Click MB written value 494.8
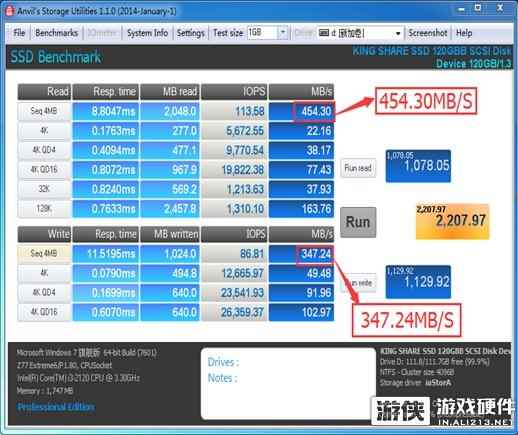 [x=170, y=273]
